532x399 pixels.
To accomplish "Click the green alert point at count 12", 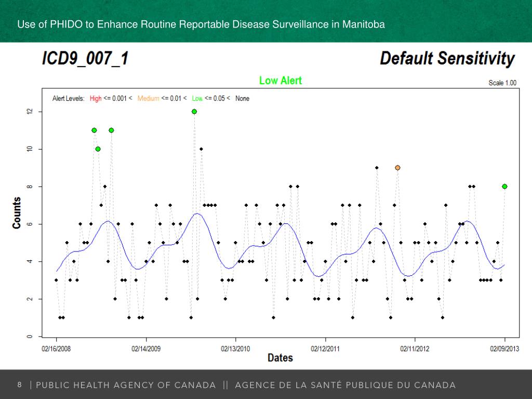I will coord(194,112).
